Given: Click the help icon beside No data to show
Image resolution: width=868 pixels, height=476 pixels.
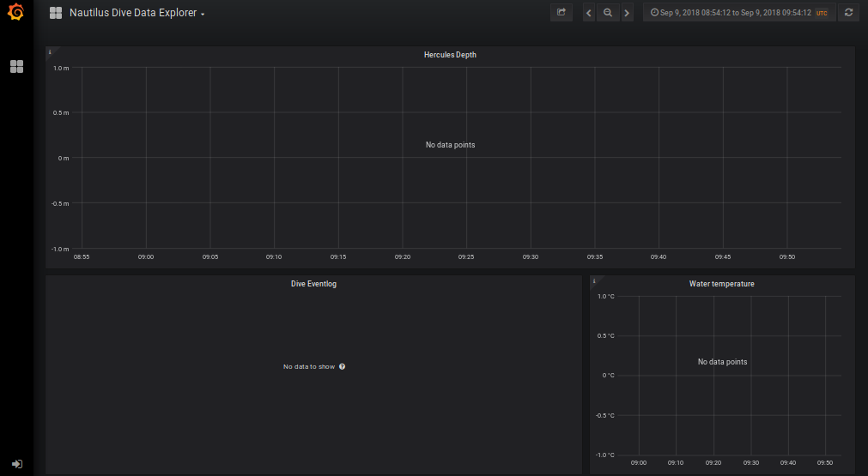Looking at the screenshot, I should pos(342,366).
